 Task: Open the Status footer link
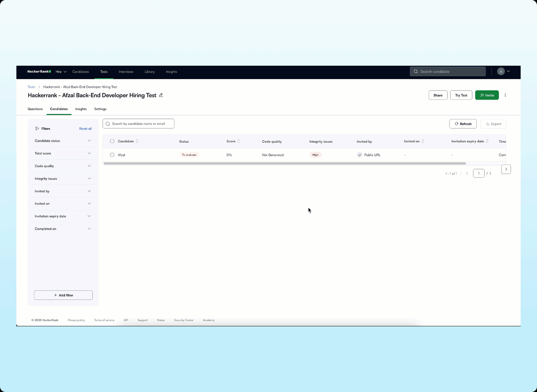(x=161, y=320)
